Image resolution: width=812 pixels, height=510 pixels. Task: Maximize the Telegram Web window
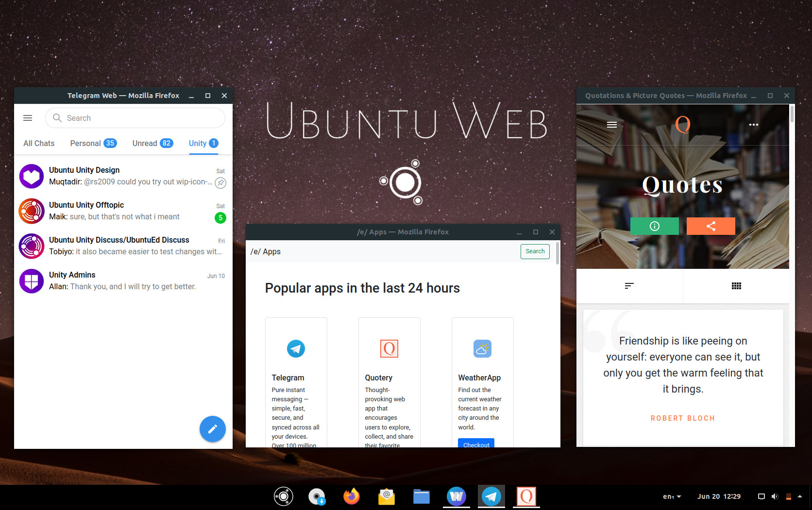[208, 96]
